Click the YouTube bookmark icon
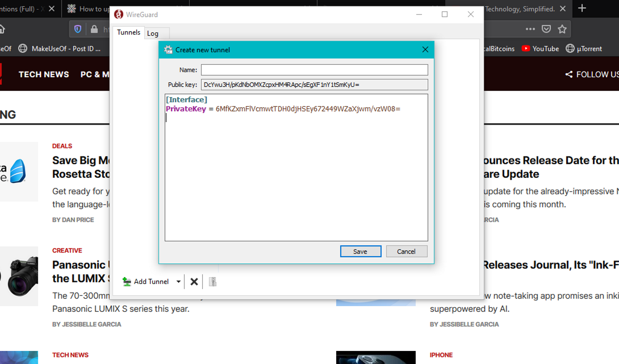The width and height of the screenshot is (619, 364). pos(527,49)
